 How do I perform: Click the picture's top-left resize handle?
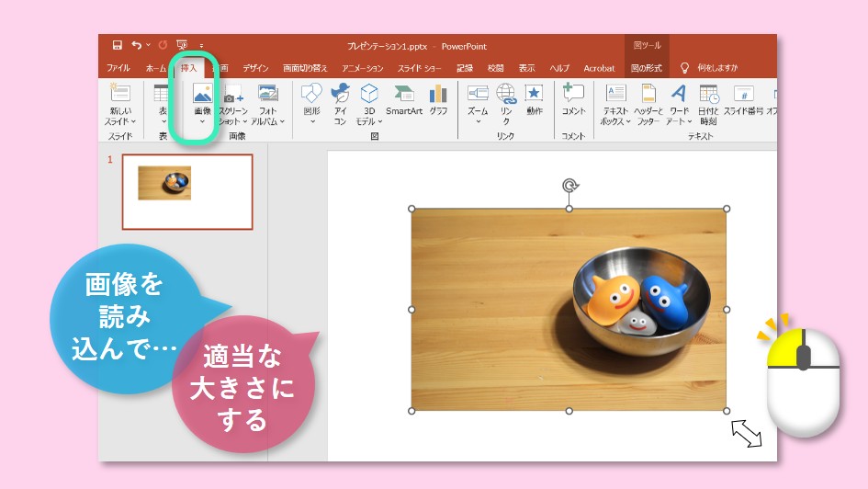[x=411, y=209]
